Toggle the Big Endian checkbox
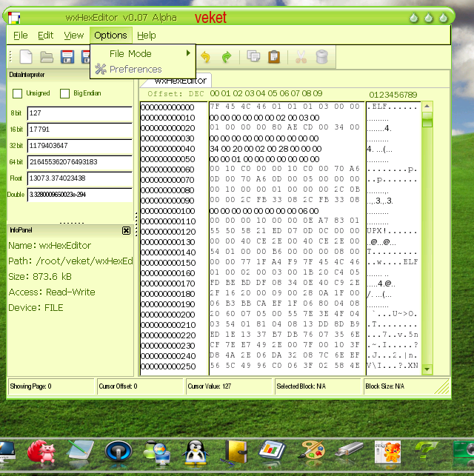 (64, 93)
